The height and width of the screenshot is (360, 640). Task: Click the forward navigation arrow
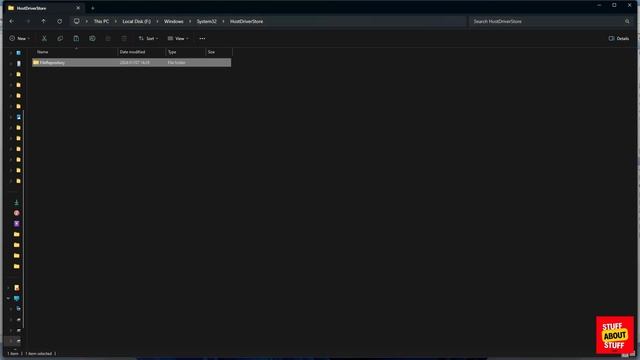(28, 21)
